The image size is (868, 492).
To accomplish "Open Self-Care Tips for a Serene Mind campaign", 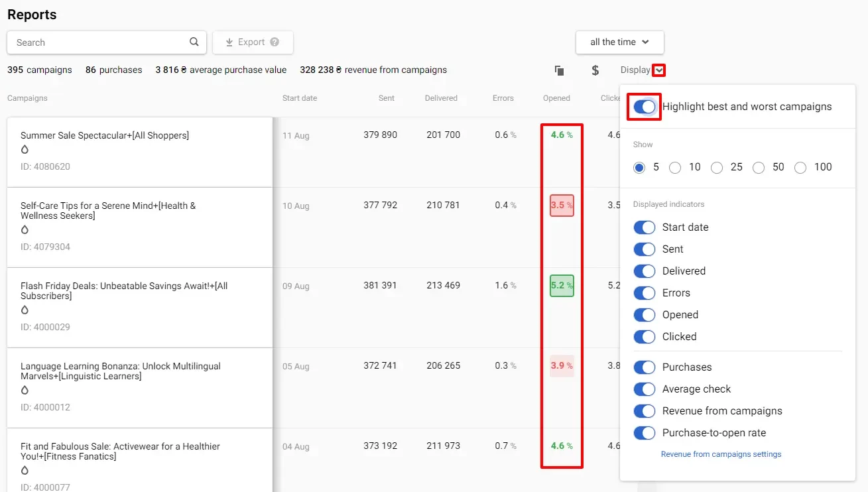I will pyautogui.click(x=140, y=227).
